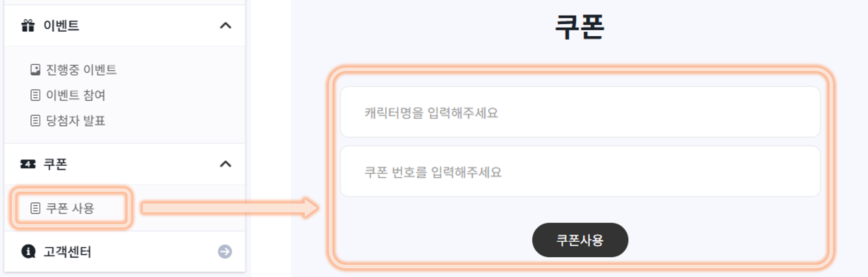Click the 쿠폰 section header label in sidebar
Viewport: 868px width, 277px height.
[55, 164]
